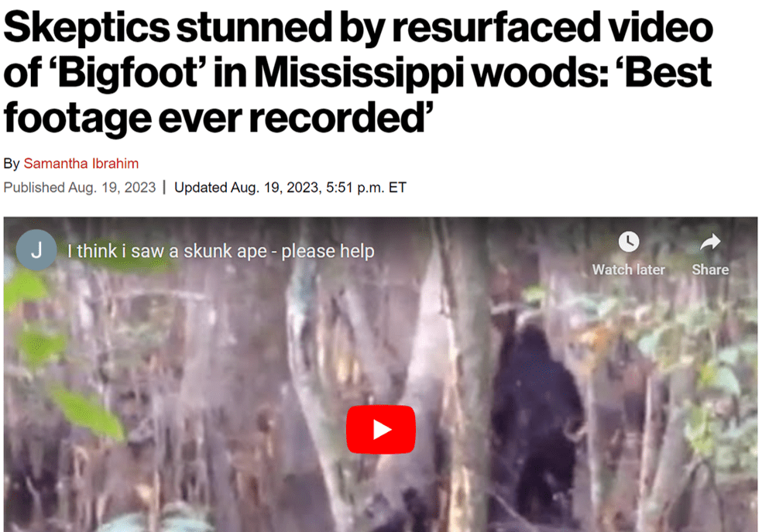762x532 pixels.
Task: Click the 'please help' part of the video title
Action: click(x=328, y=251)
